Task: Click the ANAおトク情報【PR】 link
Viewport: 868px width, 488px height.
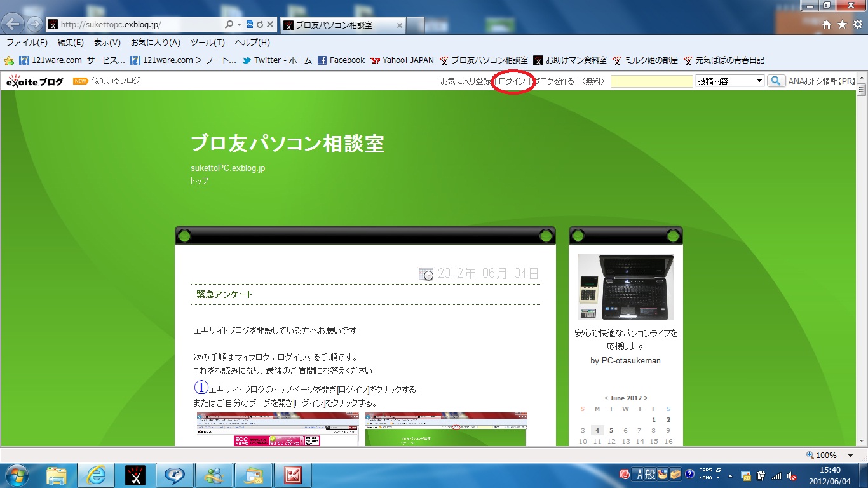Action: click(822, 81)
